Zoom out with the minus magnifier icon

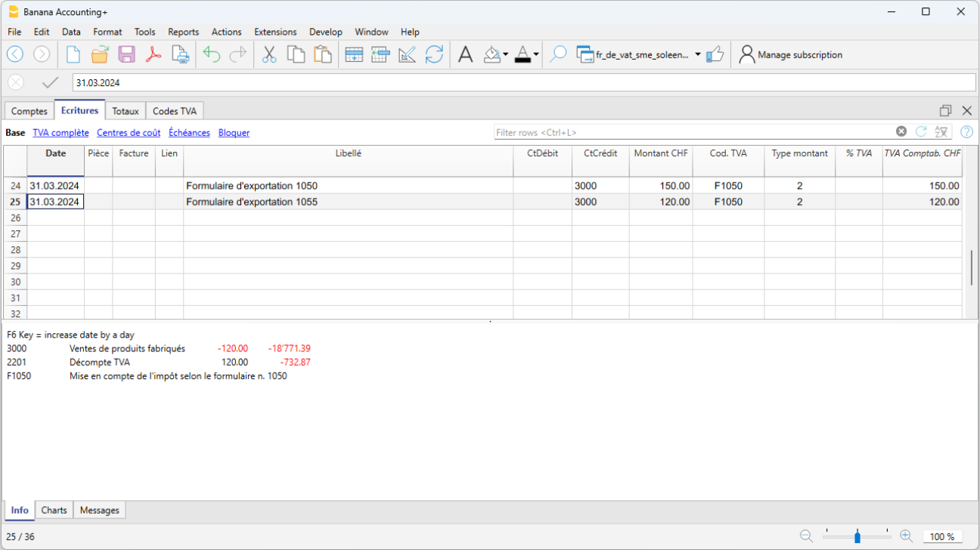pos(806,536)
